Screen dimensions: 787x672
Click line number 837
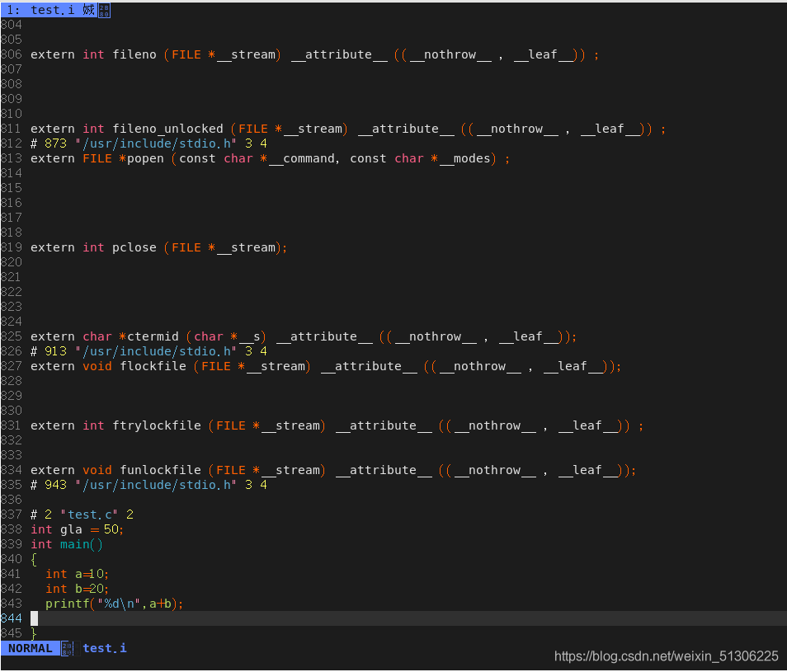[12, 515]
